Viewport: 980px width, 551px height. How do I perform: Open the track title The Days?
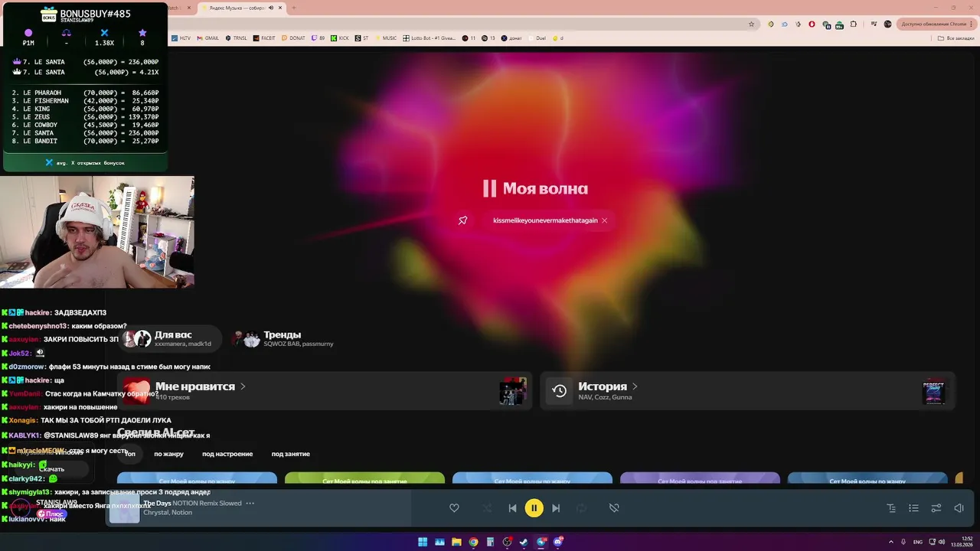coord(157,504)
